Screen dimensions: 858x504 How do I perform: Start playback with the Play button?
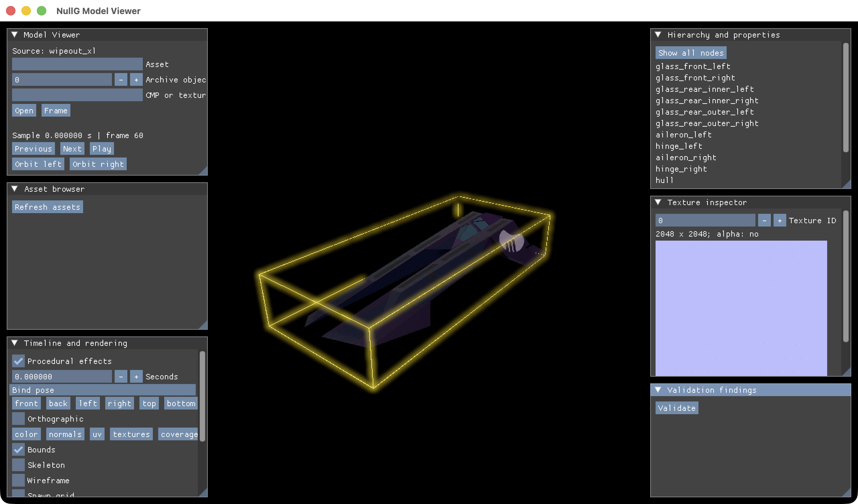pyautogui.click(x=102, y=149)
